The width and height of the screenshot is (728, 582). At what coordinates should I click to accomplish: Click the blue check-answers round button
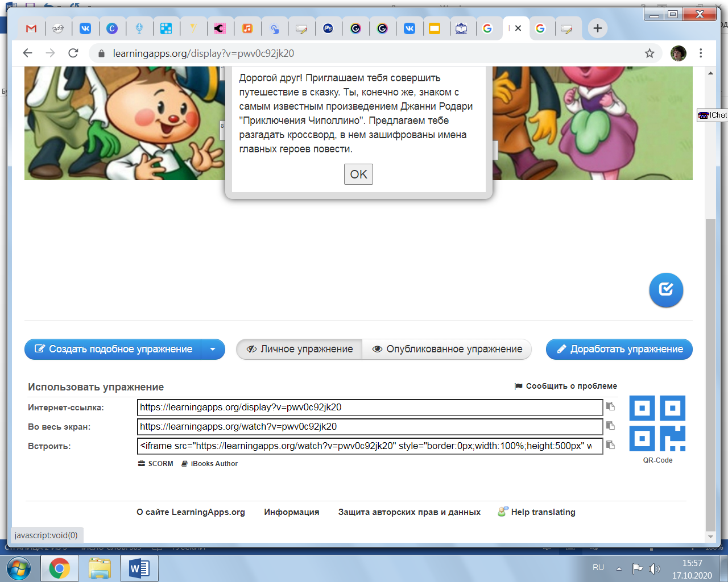666,290
